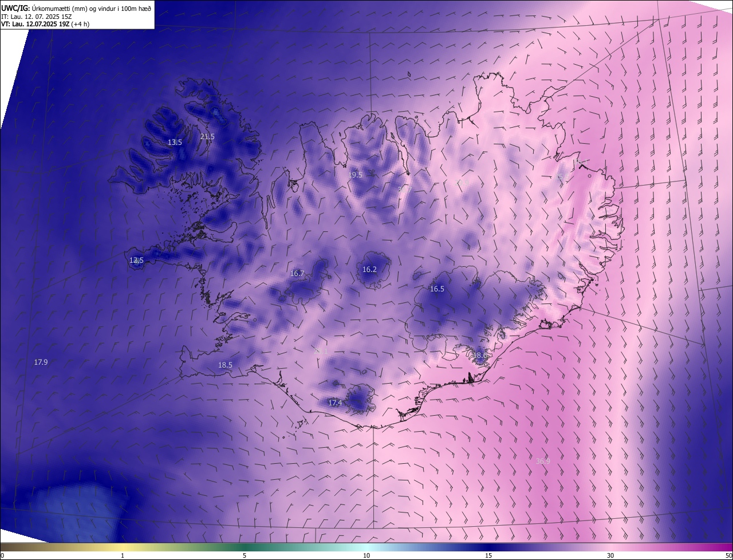This screenshot has width=733, height=560.
Task: Click the 16.5 value label on the map
Action: [x=437, y=289]
